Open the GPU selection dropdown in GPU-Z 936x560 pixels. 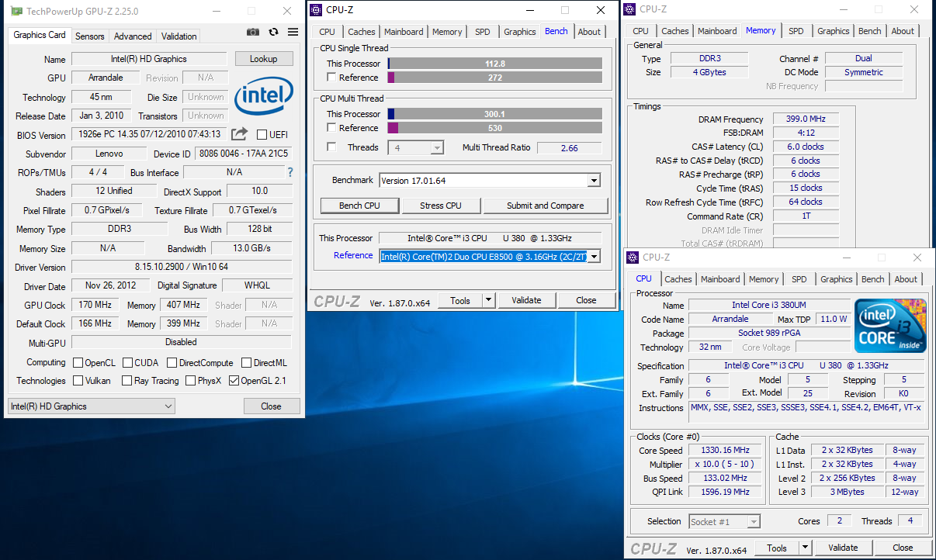click(x=92, y=406)
